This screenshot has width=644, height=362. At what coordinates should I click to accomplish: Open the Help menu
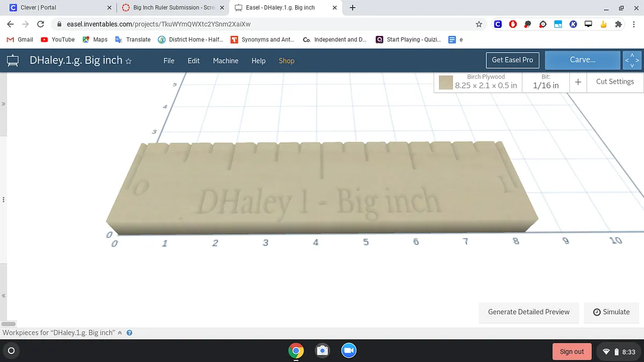click(259, 61)
